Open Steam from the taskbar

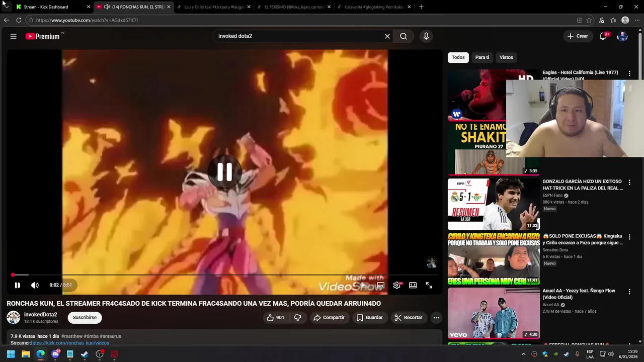pyautogui.click(x=85, y=354)
